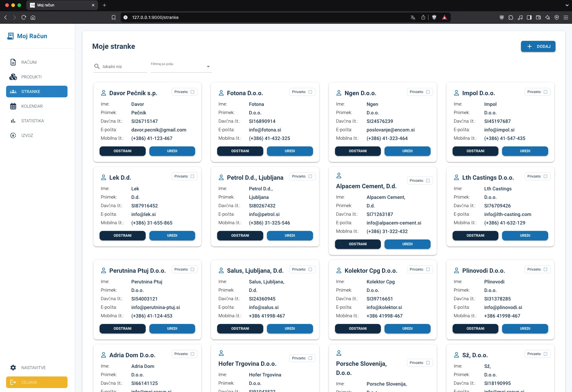Click email info@lth-casting.com
This screenshot has width=572, height=392.
(508, 214)
